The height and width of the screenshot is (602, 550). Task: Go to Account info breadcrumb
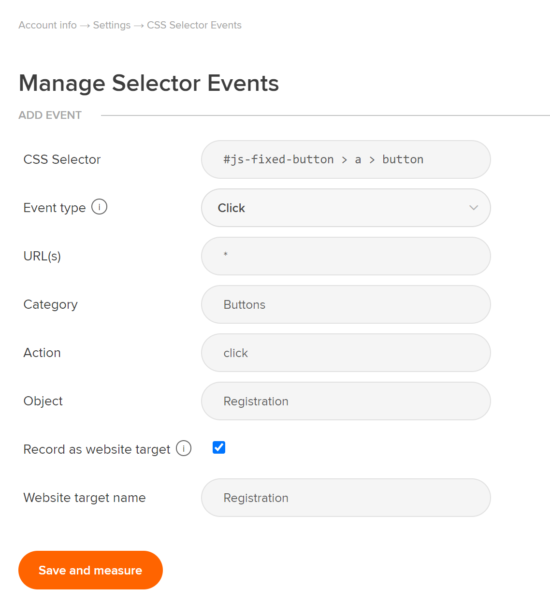click(x=48, y=25)
